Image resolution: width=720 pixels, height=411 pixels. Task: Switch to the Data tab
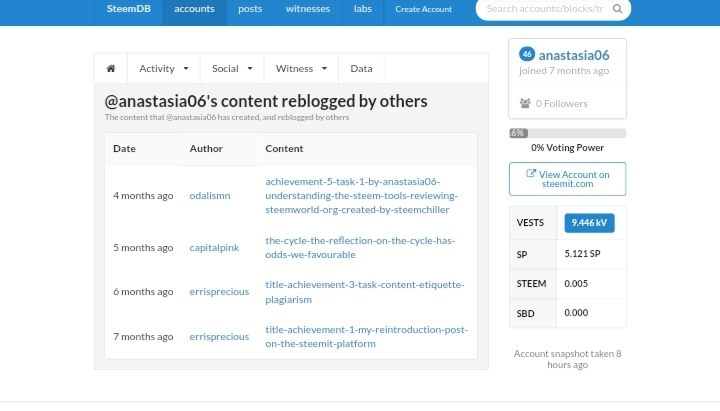point(361,68)
